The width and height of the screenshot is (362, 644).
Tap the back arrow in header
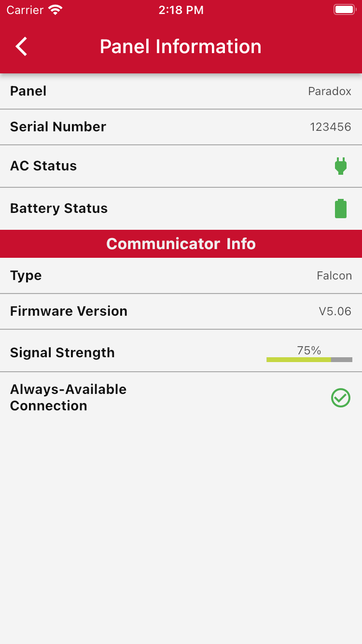click(21, 47)
